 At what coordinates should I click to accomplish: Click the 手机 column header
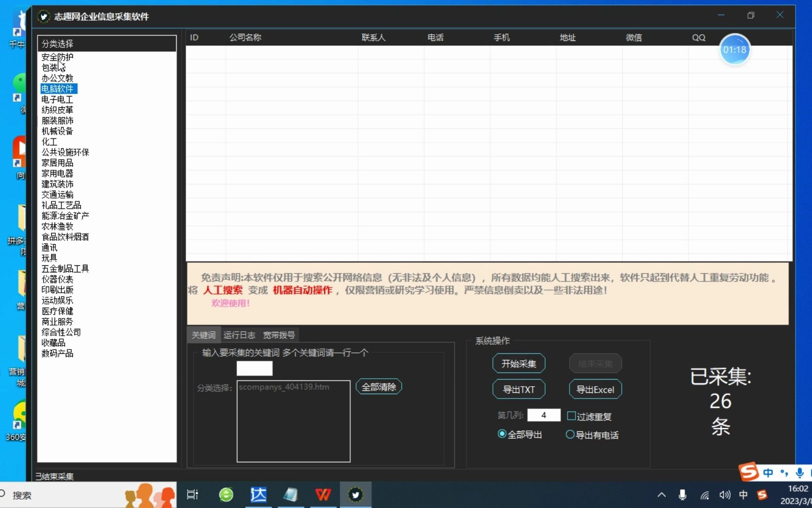point(501,38)
